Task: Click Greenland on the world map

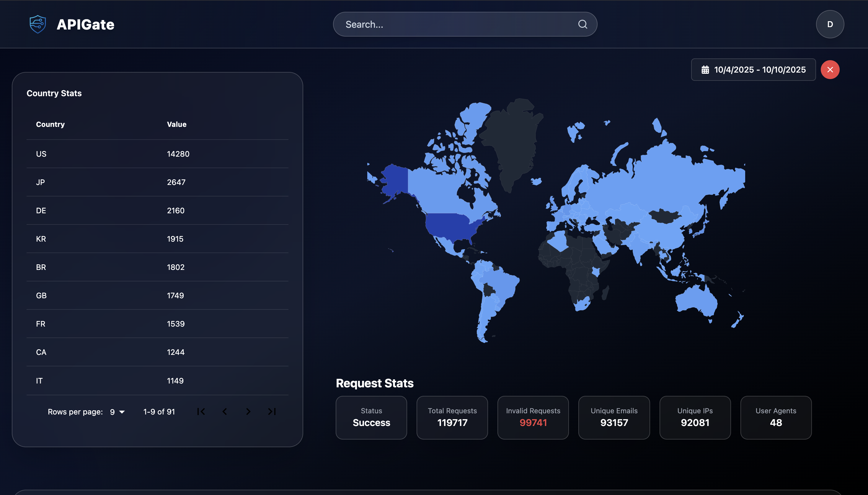Action: [514, 143]
